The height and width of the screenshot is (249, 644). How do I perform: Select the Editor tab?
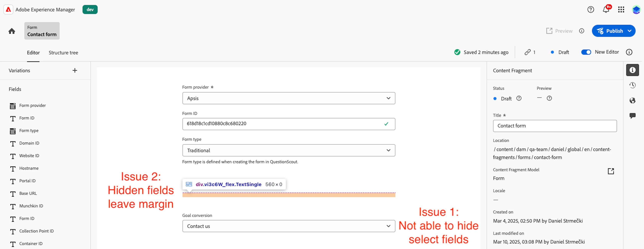tap(33, 52)
